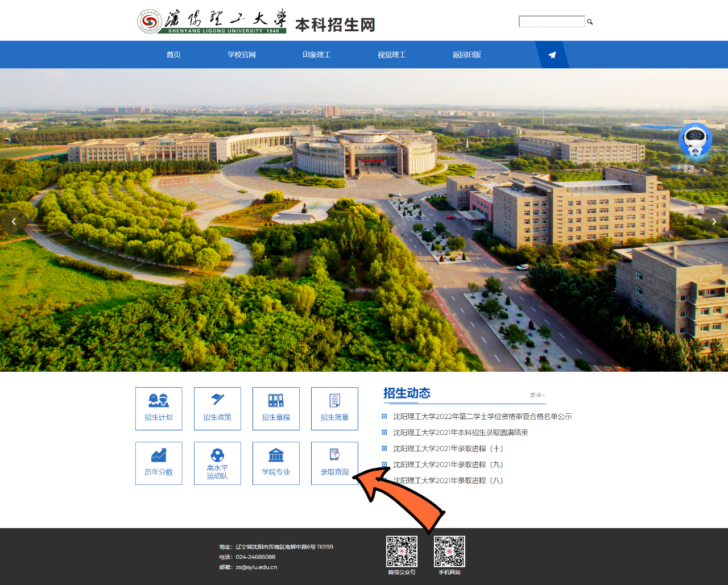Screen dimensions: 728x585
Task: Open the 录取查询 icon tile
Action: (334, 463)
